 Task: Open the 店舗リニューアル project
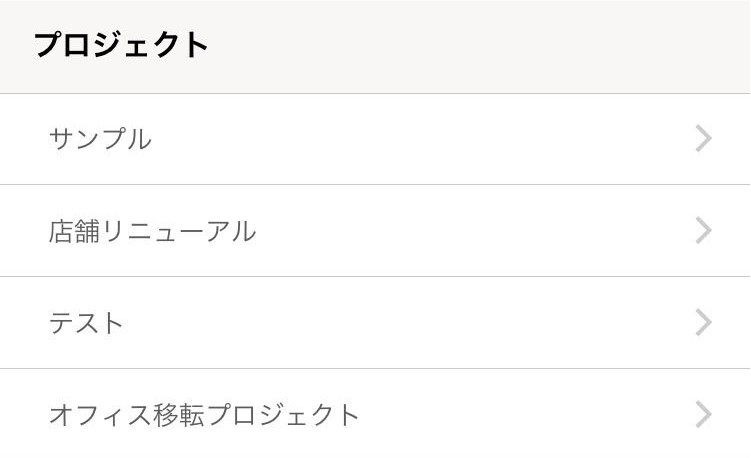[375, 231]
